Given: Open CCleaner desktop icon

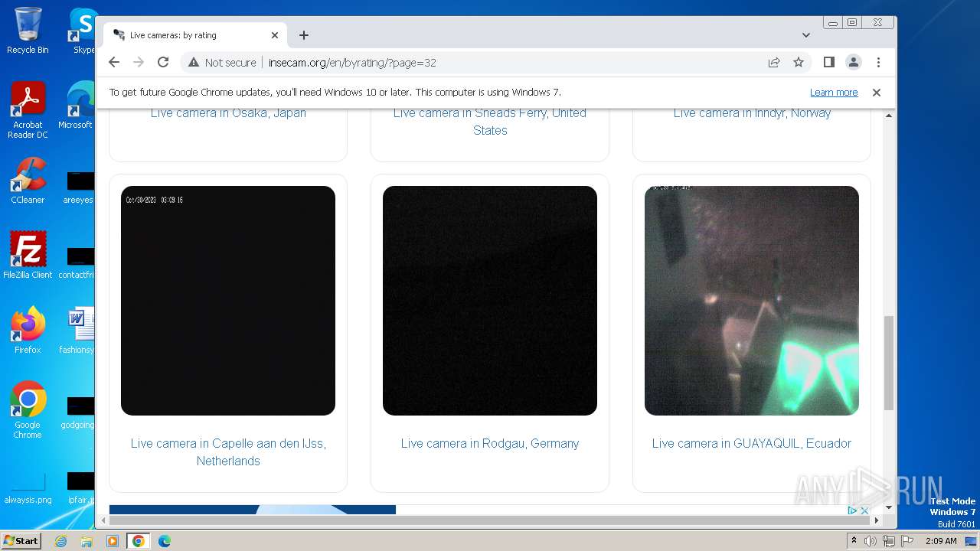Looking at the screenshot, I should (x=28, y=181).
